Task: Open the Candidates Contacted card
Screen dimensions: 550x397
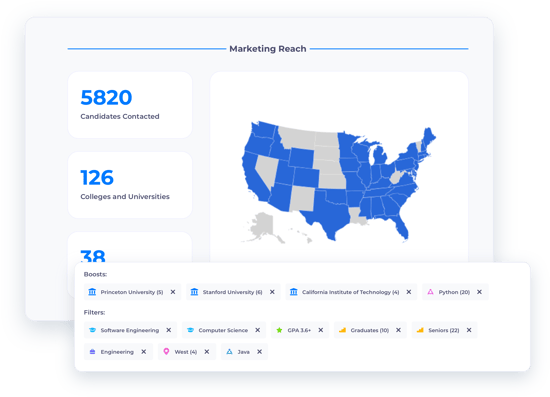Action: [130, 105]
